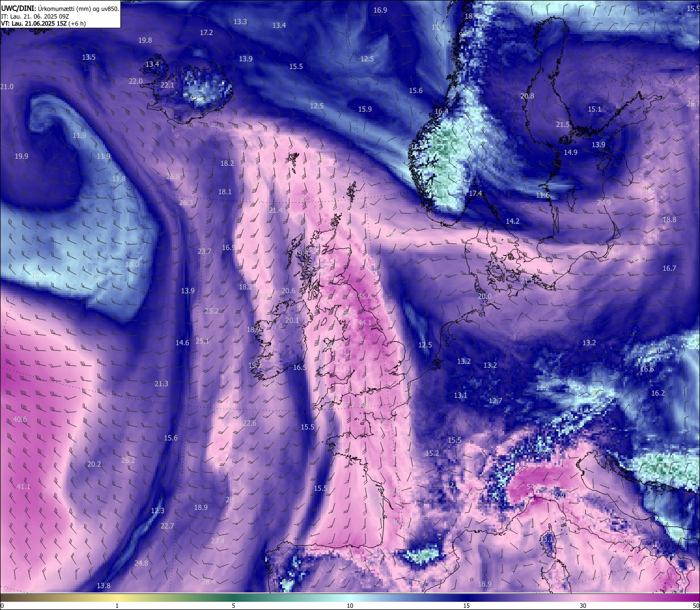Click the 14.2 value label

tap(512, 222)
